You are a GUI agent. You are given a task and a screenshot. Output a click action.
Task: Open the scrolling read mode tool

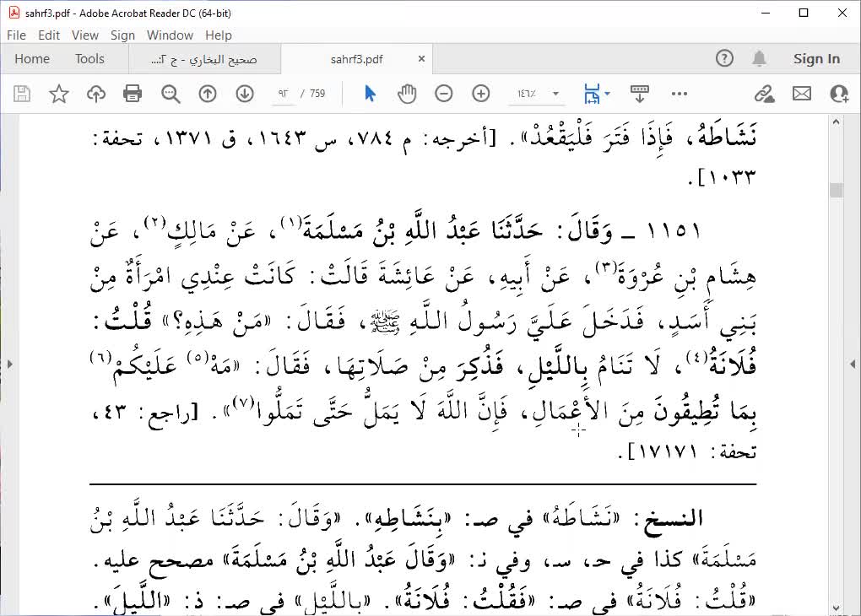639,94
